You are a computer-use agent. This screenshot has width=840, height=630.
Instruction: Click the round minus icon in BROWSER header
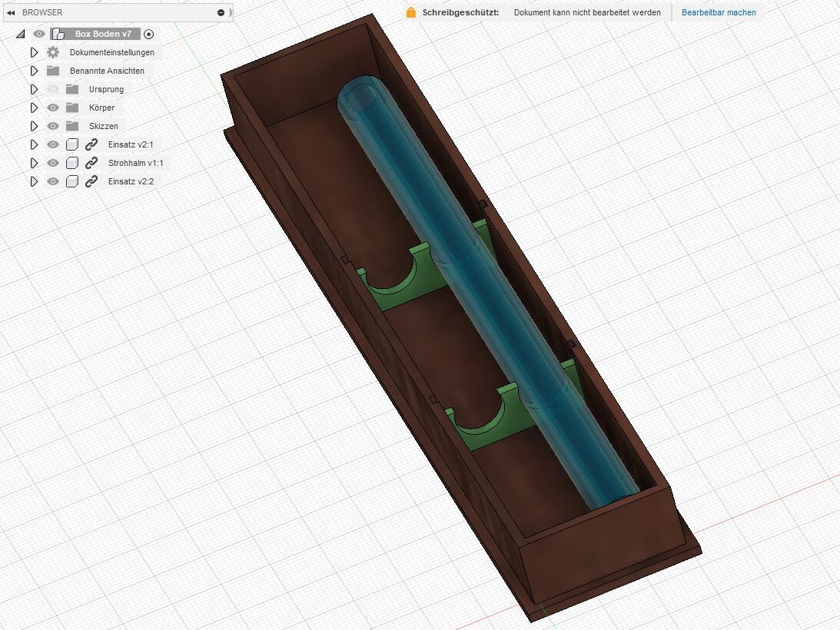point(221,13)
